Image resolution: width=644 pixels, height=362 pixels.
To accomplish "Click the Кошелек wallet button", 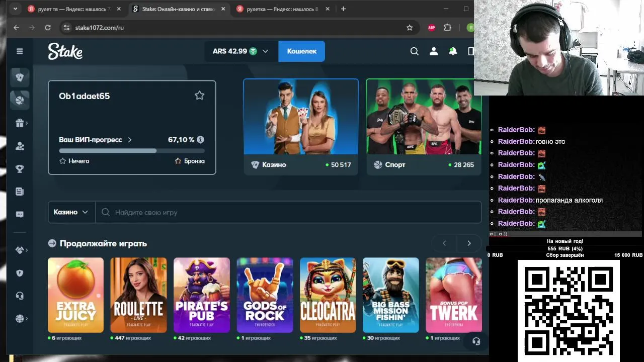I will (x=302, y=51).
